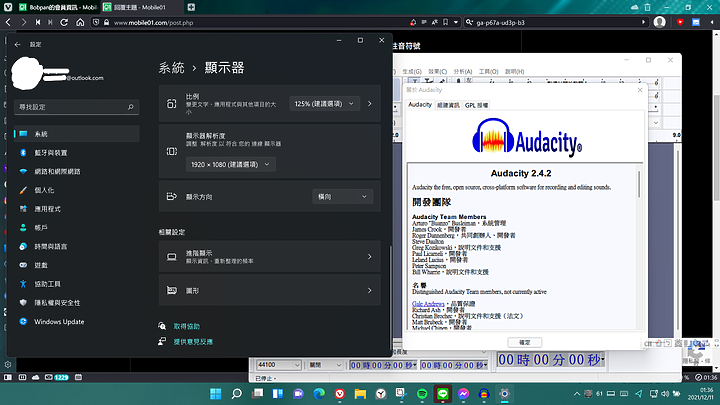Open Give feedback link in Settings
Viewport: 720px width, 405px height.
pos(193,342)
